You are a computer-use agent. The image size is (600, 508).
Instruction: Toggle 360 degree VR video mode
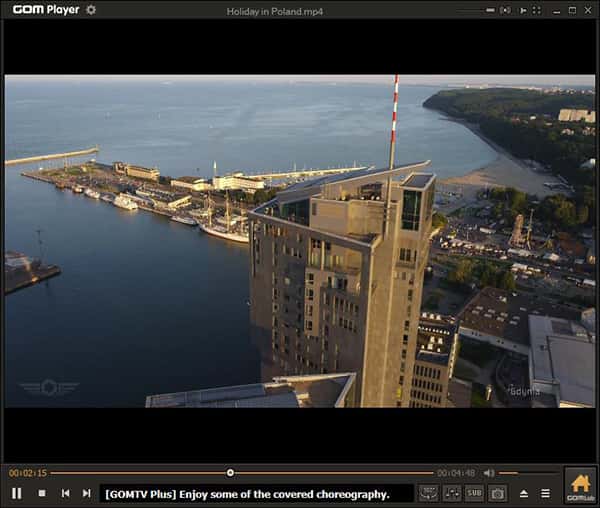point(429,493)
